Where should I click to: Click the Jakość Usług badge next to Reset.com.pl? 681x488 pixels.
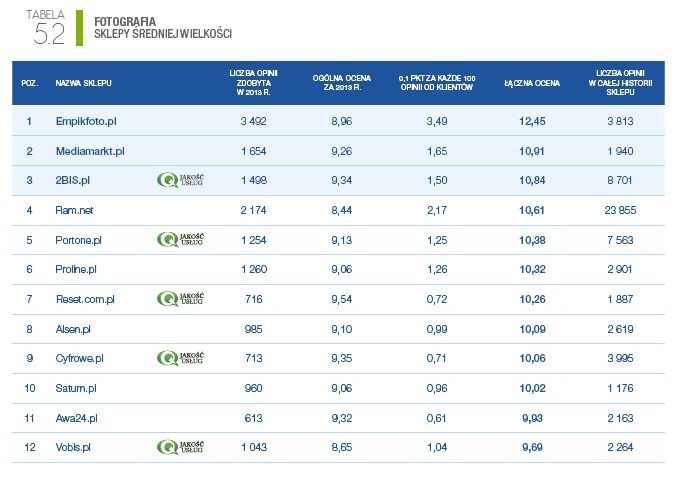[180, 299]
